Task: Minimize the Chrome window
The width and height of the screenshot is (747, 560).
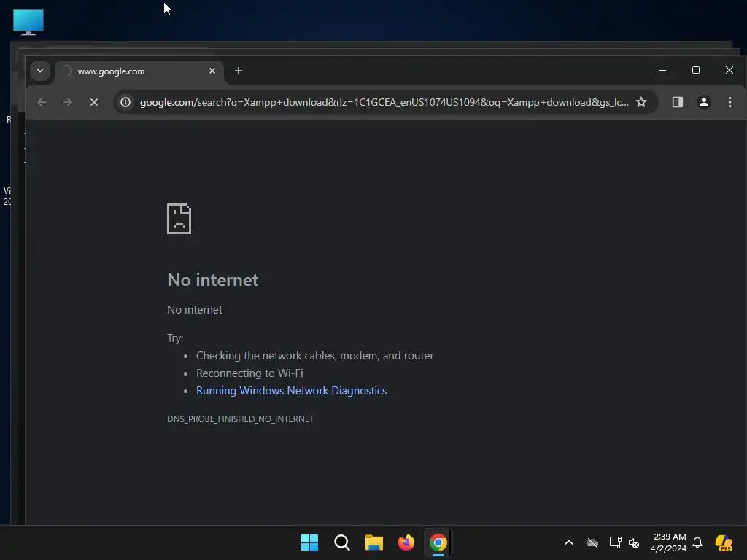Action: point(662,71)
